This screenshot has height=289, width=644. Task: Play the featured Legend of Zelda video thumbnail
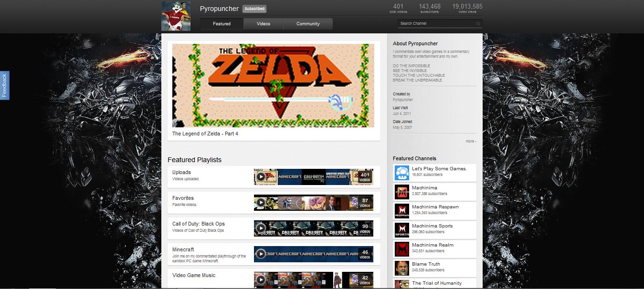273,85
